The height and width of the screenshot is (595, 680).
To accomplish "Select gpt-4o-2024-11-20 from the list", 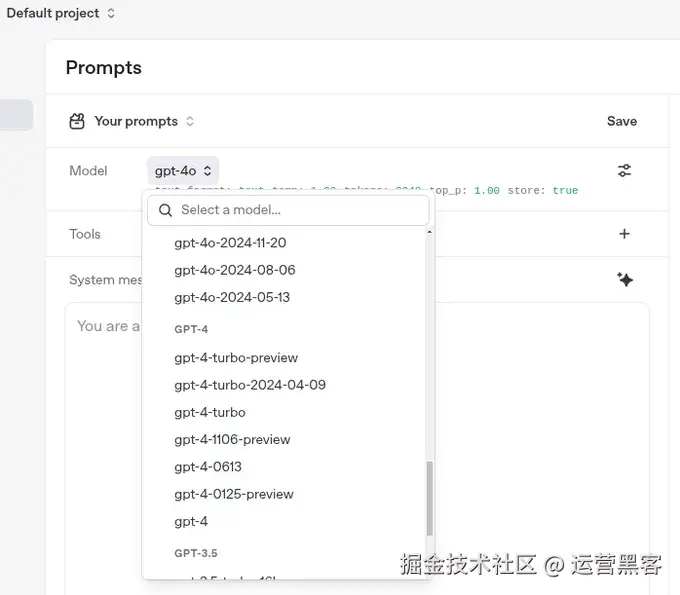I will 230,243.
